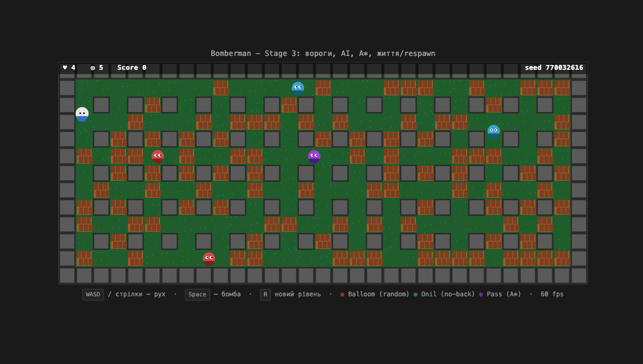The image size is (643, 364).
Task: Click the red Balloom enemy near the player
Action: 158,157
